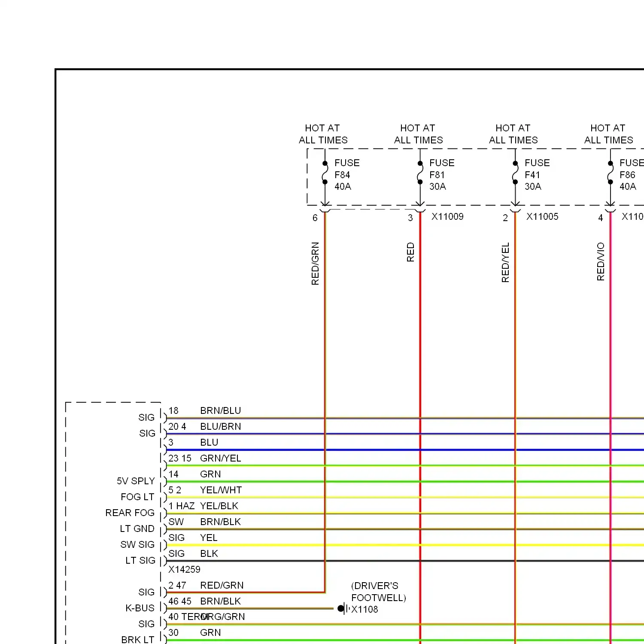
Task: Click the fuse F41 symbol
Action: click(515, 173)
